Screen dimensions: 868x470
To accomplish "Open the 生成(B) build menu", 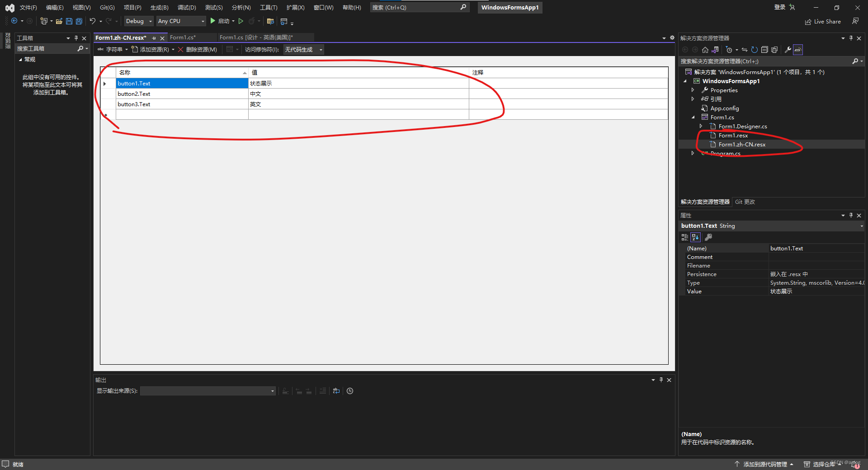I will [159, 8].
